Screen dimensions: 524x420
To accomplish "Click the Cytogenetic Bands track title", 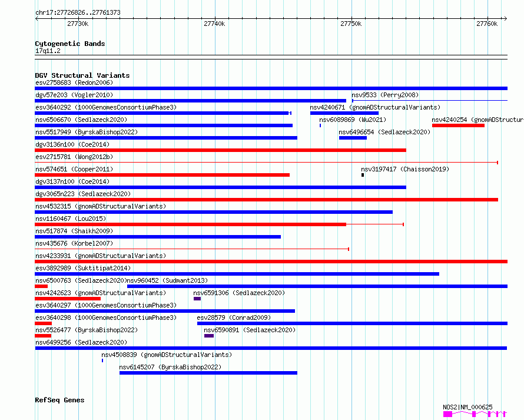I will 70,44.
